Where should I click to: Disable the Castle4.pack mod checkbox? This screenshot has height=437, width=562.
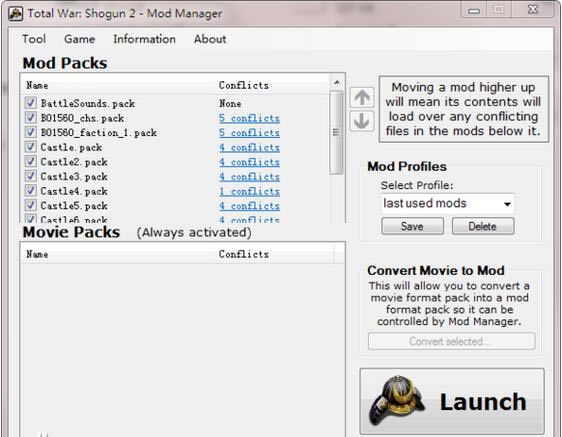(31, 191)
